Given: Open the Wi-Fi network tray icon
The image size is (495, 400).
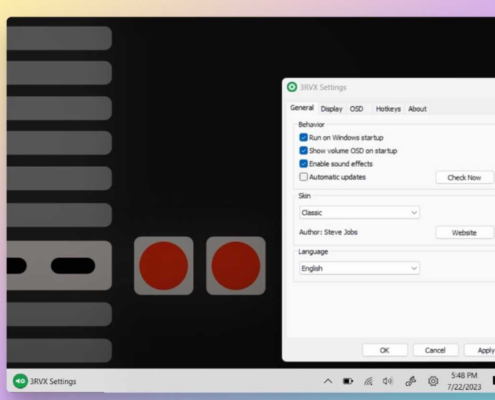Looking at the screenshot, I should point(368,381).
